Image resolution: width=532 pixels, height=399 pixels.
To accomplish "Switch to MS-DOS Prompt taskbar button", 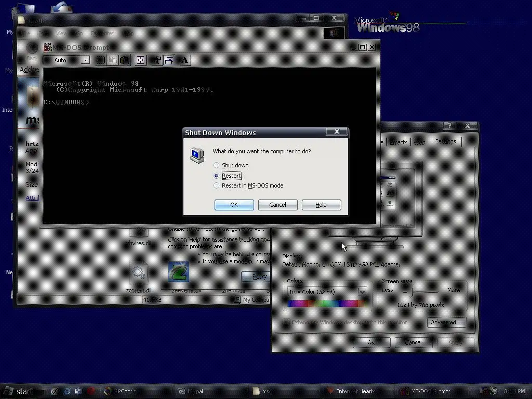I will tap(433, 392).
